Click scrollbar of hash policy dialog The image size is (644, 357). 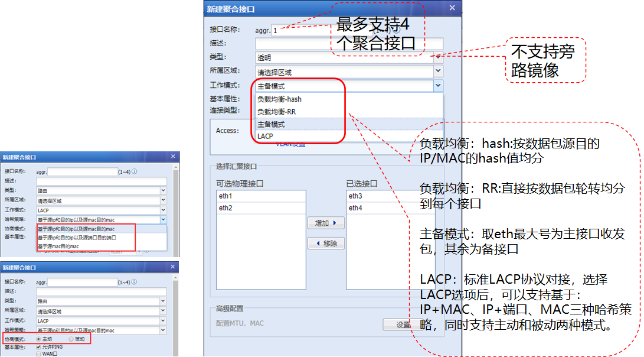(176, 210)
